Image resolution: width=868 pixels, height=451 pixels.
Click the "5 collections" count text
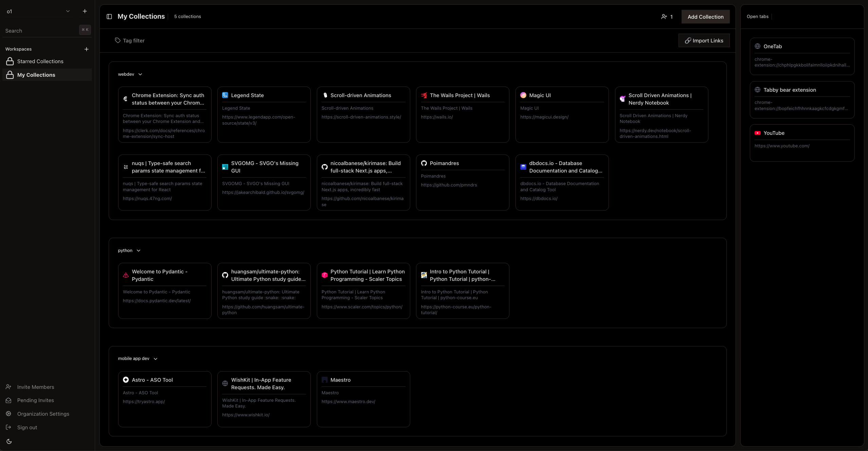coord(187,17)
